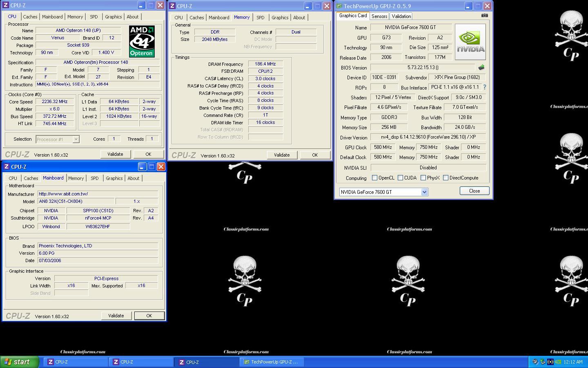
Task: Open Caches tab in the top-left CPU-Z window
Action: (x=30, y=17)
